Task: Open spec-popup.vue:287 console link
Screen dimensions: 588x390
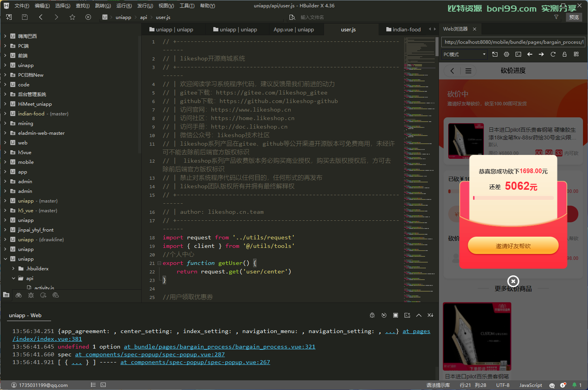Action: [x=150, y=354]
